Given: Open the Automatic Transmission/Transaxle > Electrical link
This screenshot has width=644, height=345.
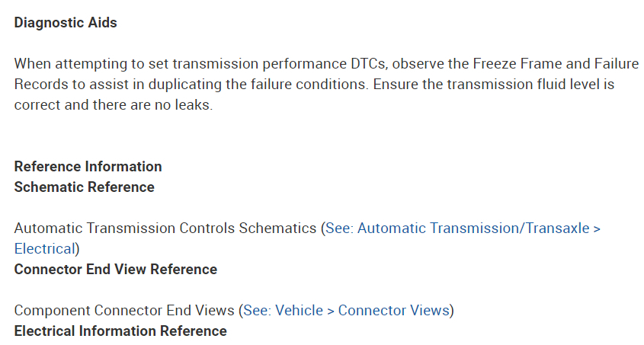Looking at the screenshot, I should click(x=463, y=228).
